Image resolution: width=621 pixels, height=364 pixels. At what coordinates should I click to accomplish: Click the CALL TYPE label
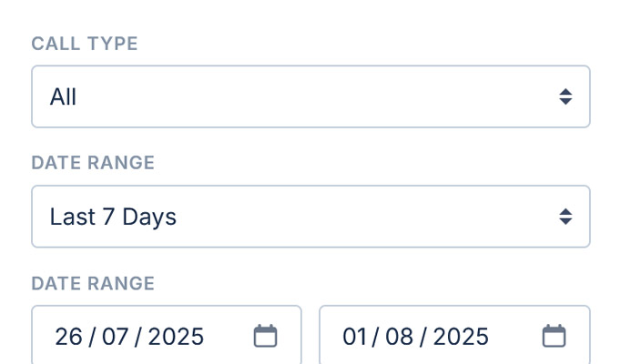(85, 44)
